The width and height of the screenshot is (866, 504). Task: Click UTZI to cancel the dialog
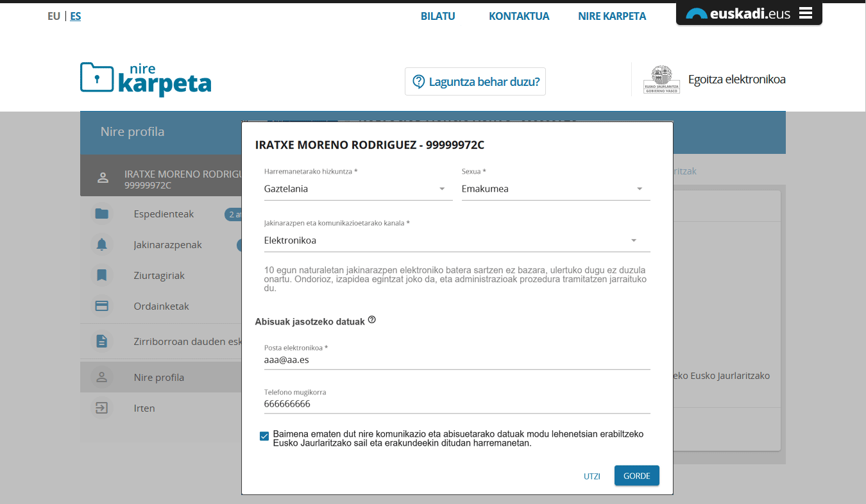591,476
